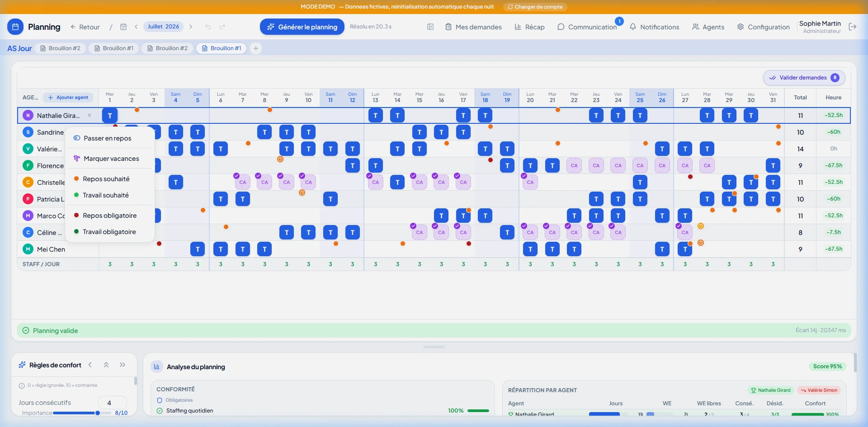Click Générer le planning button
Image resolution: width=868 pixels, height=427 pixels.
(x=302, y=27)
